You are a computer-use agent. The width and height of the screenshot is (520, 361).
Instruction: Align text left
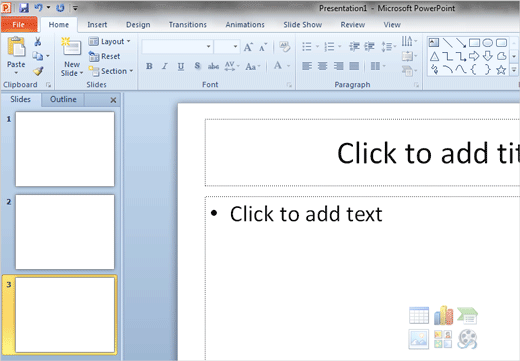[307, 66]
